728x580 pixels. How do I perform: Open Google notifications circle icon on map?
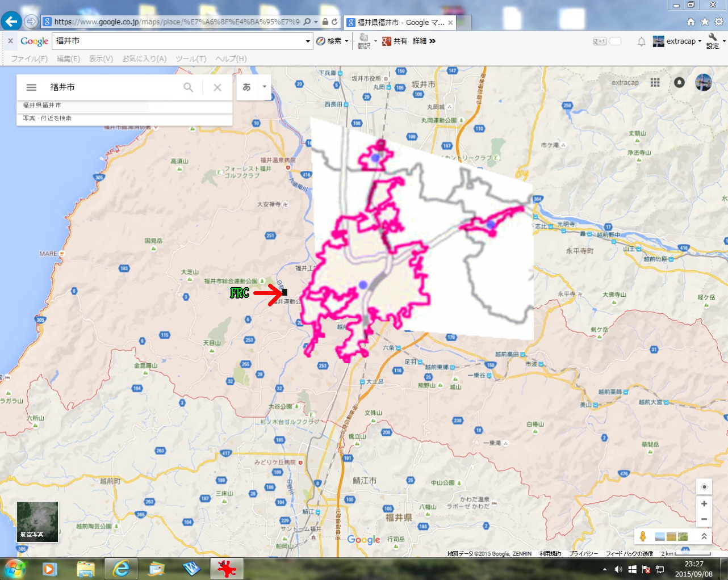[x=679, y=82]
